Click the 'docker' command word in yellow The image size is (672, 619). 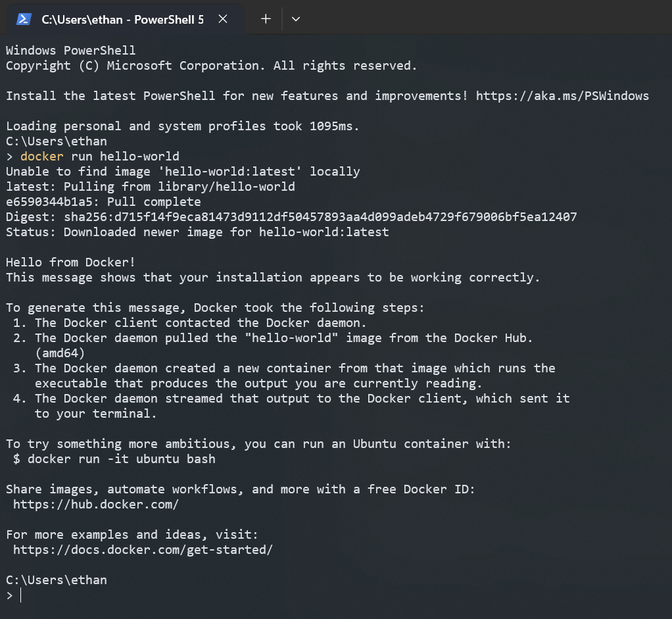42,157
